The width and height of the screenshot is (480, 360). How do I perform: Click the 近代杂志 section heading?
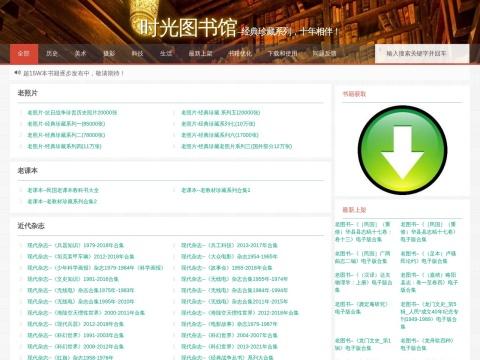[x=31, y=226]
